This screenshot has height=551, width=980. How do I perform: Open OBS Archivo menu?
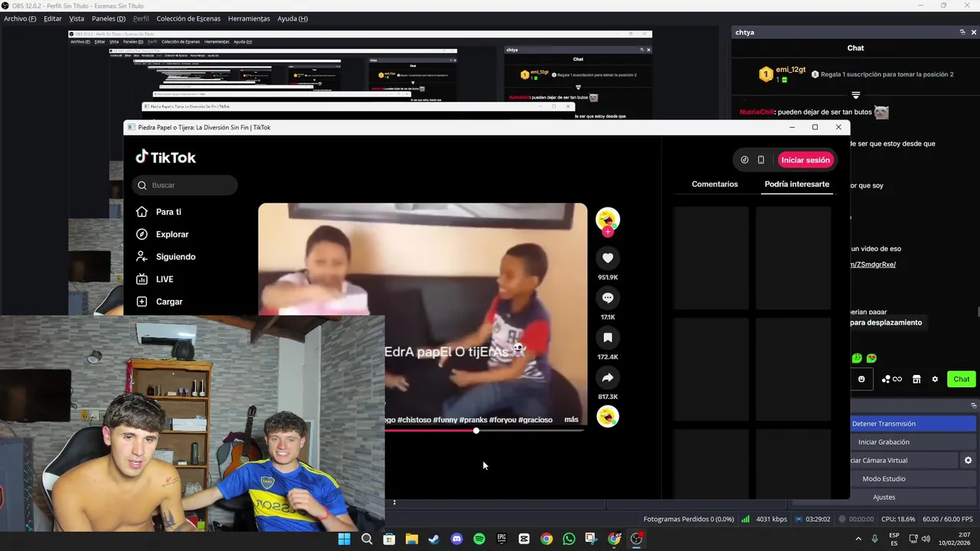click(20, 18)
